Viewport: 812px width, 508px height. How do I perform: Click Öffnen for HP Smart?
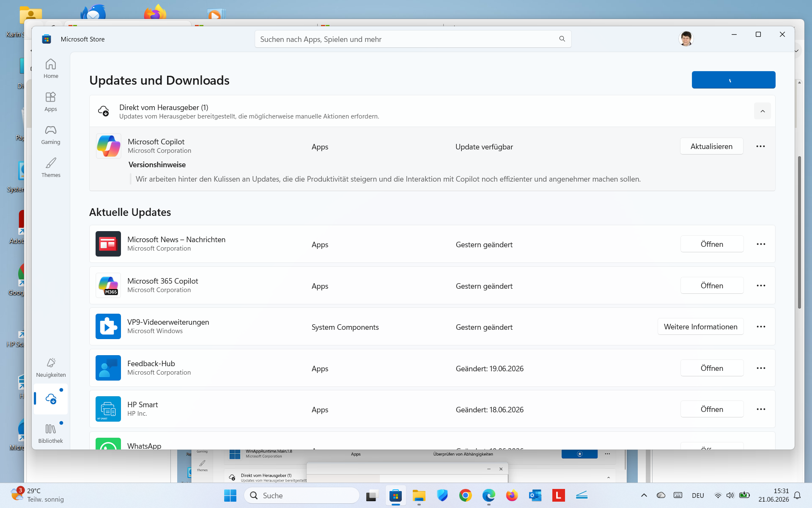(712, 409)
